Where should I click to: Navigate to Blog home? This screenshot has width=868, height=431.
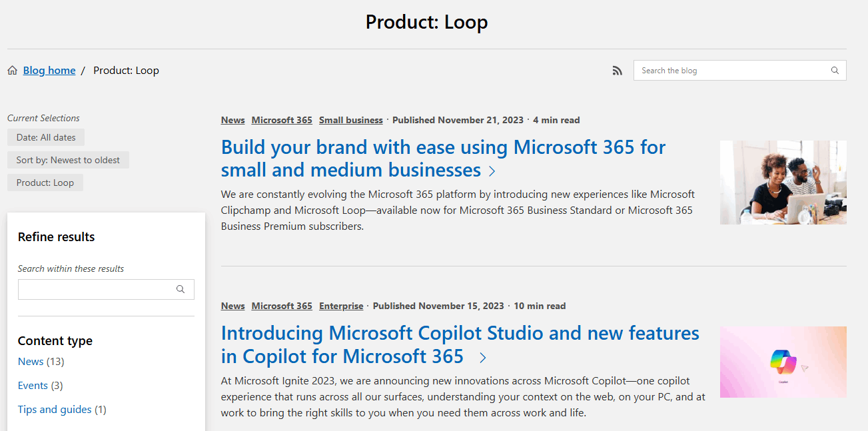[x=49, y=70]
